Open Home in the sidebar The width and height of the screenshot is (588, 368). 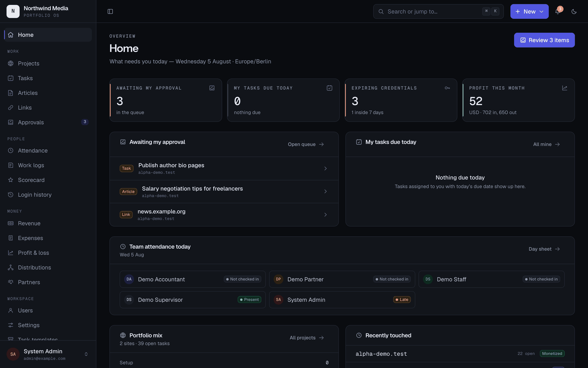[x=48, y=35]
